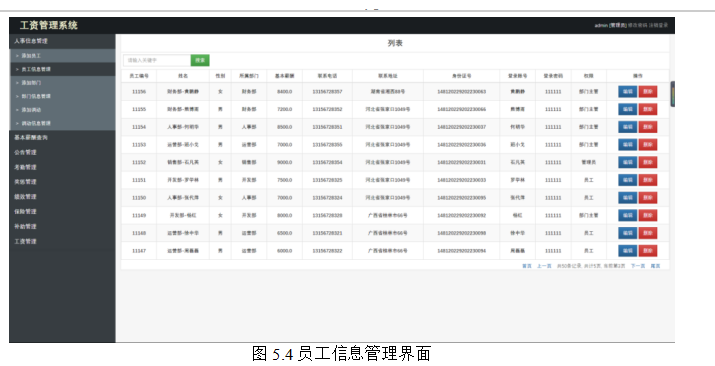715x366 pixels.
Task: Go to next page via 下一页
Action: 638,266
